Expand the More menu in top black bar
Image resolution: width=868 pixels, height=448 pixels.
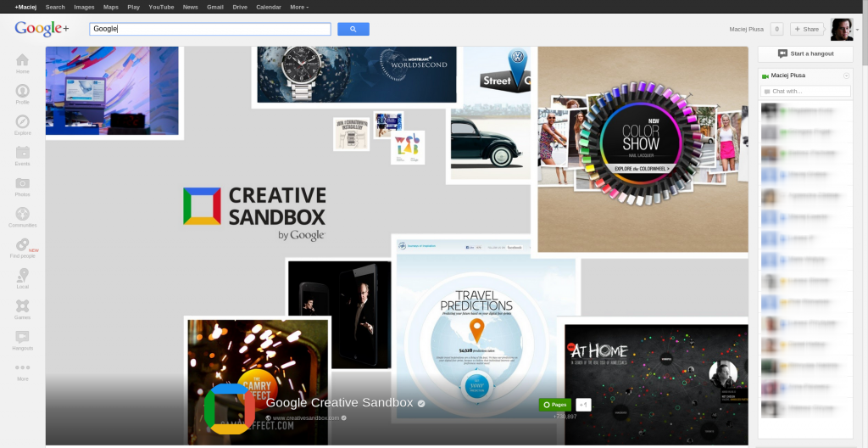(298, 7)
